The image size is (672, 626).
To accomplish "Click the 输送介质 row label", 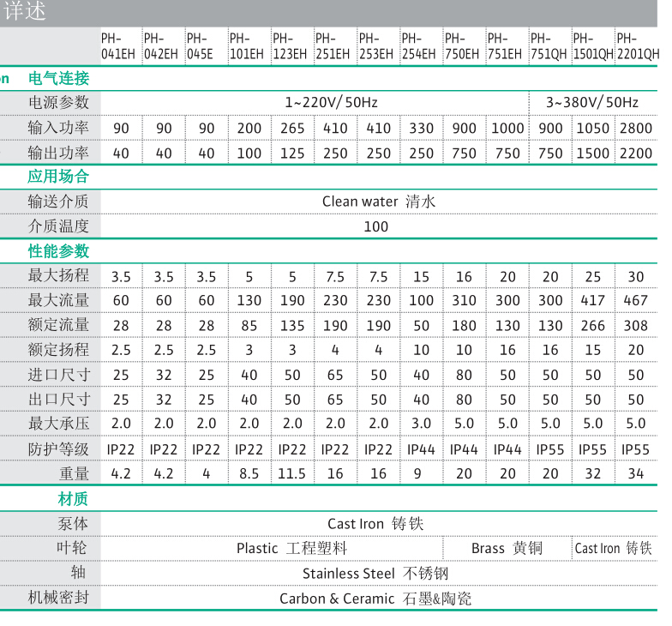I will [58, 202].
